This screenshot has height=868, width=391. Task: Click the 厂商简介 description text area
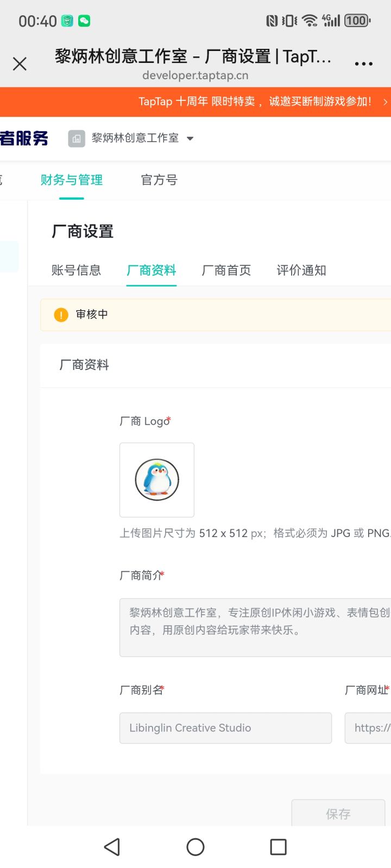255,627
